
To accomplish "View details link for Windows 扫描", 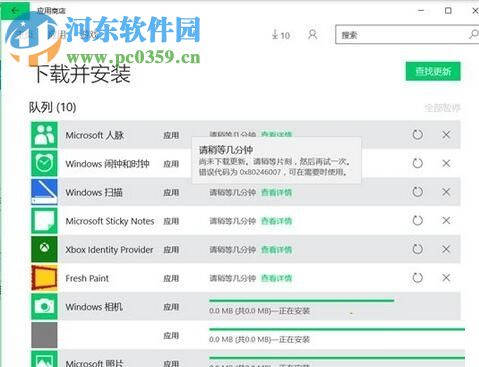I will (276, 192).
